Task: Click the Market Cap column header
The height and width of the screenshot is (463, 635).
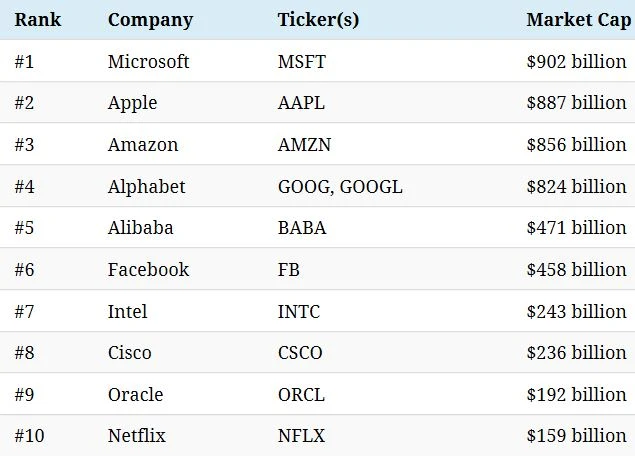Action: [x=578, y=20]
